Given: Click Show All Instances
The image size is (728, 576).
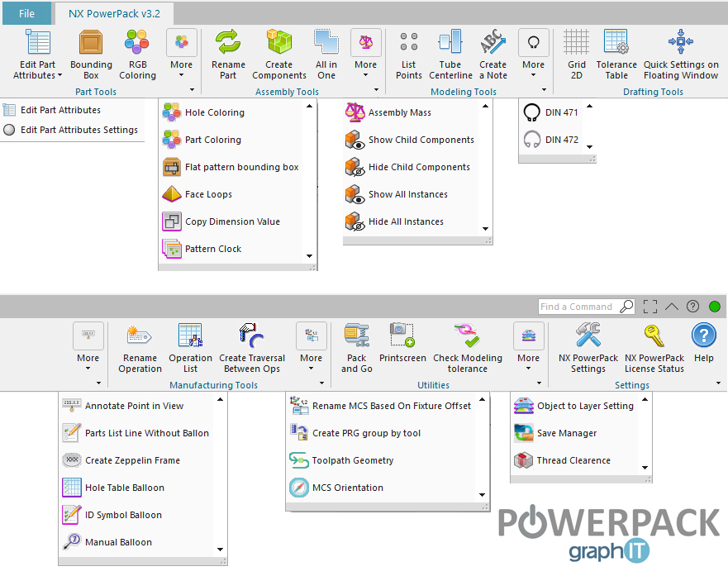Looking at the screenshot, I should pyautogui.click(x=411, y=194).
